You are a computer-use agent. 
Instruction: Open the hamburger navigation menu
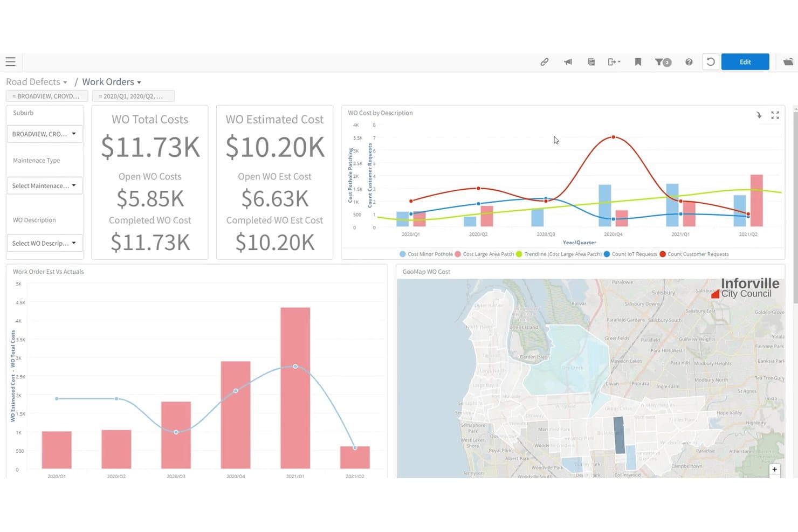10,62
